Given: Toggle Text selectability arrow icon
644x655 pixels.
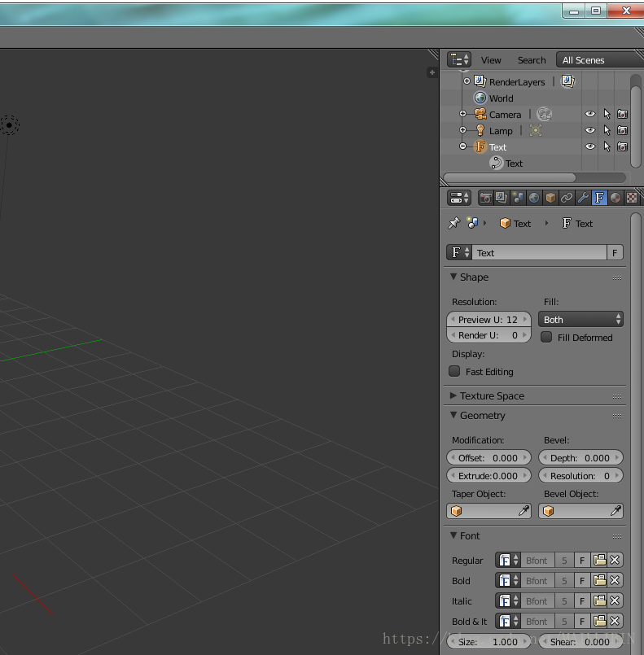Looking at the screenshot, I should coord(607,146).
